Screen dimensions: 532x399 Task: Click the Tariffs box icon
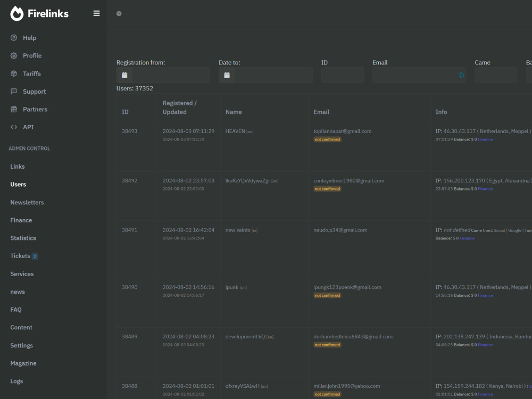pyautogui.click(x=14, y=73)
